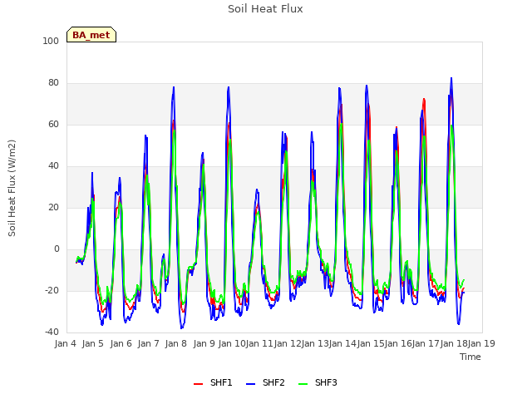The width and height of the screenshot is (532, 399).
Task: Click the Soil Heat Flux (W/m2) axis title
Action: point(12,188)
